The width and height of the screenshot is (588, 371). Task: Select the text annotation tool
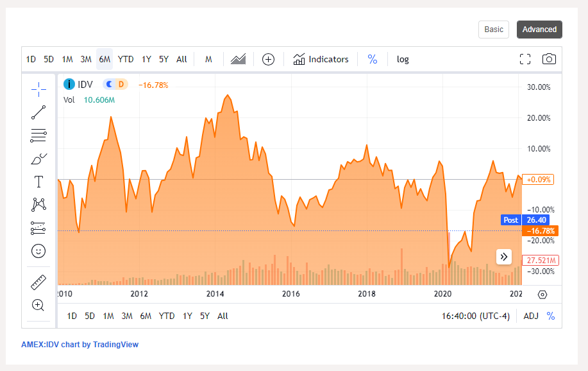tap(38, 182)
